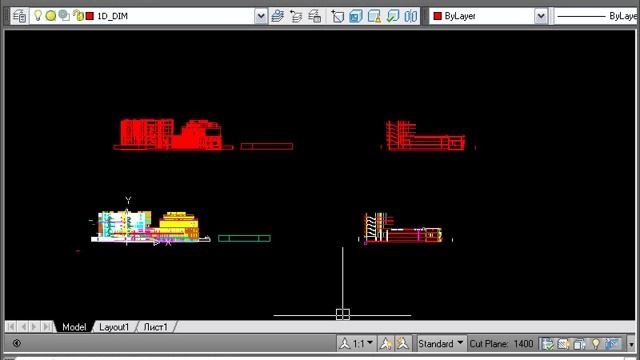The height and width of the screenshot is (360, 640).
Task: Toggle annotation visibility icon
Action: point(386,344)
